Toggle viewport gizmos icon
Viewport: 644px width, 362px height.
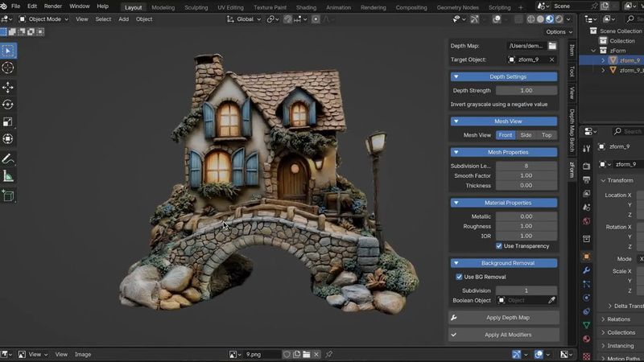pyautogui.click(x=474, y=19)
